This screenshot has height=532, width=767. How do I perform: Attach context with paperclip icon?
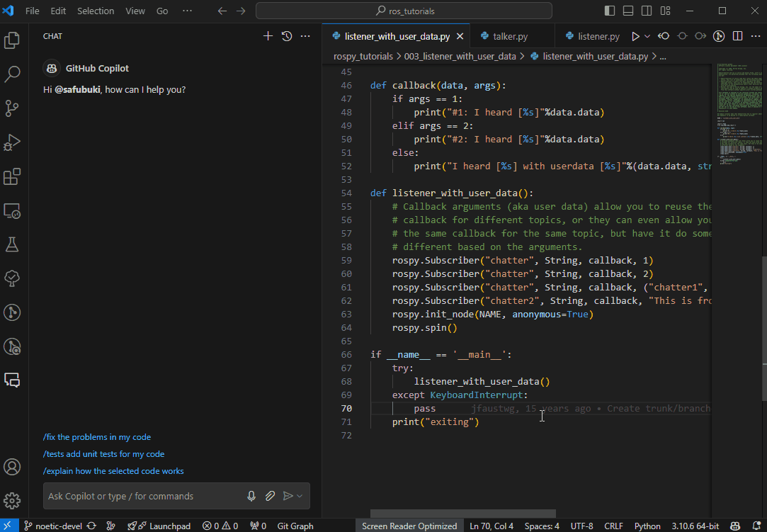270,496
